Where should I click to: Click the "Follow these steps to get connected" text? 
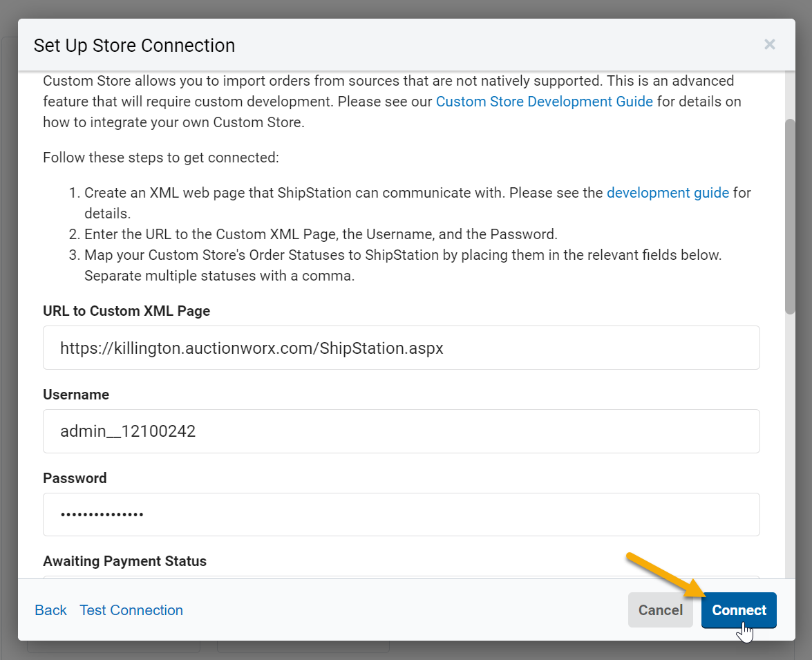(x=160, y=158)
